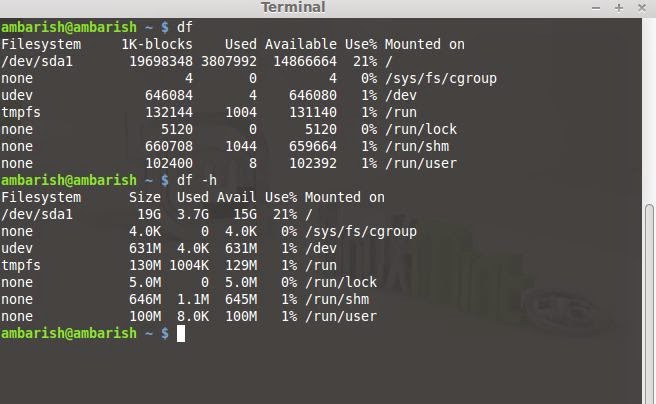Click the 8.0K used value
The height and width of the screenshot is (404, 656).
click(x=193, y=317)
